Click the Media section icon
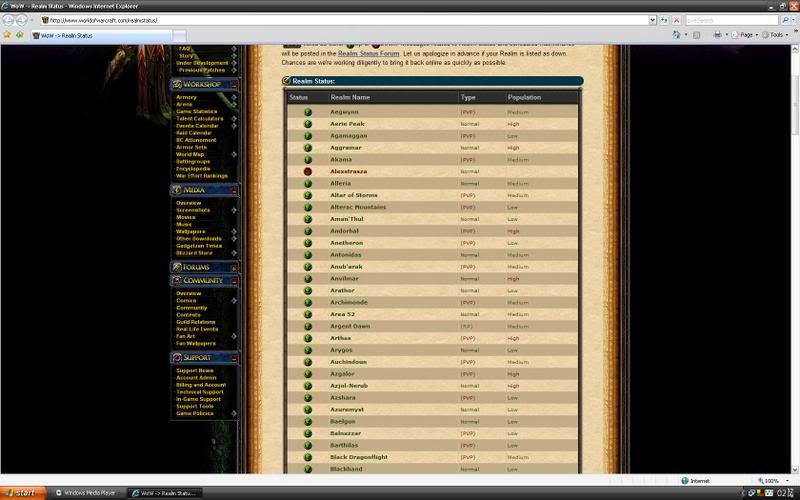The height and width of the screenshot is (500, 800). [177, 190]
